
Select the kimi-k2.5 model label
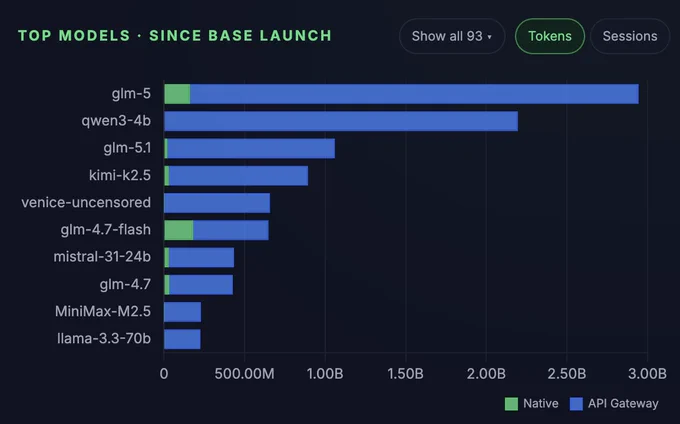coord(120,175)
